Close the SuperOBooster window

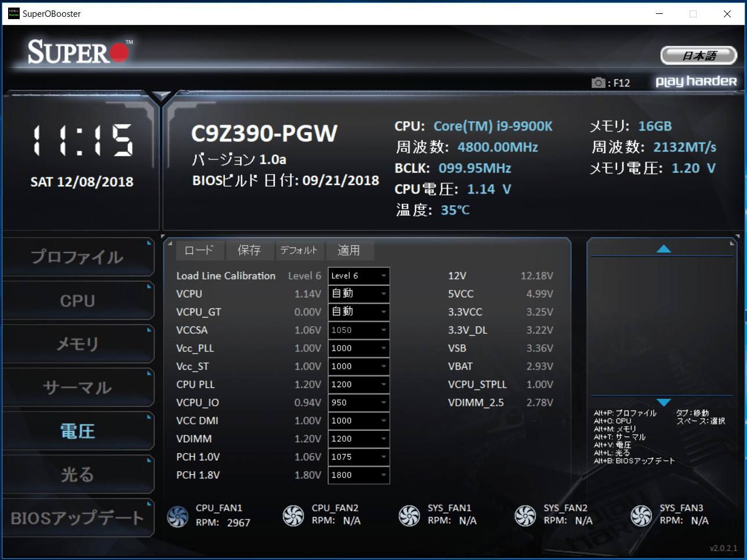tap(727, 13)
